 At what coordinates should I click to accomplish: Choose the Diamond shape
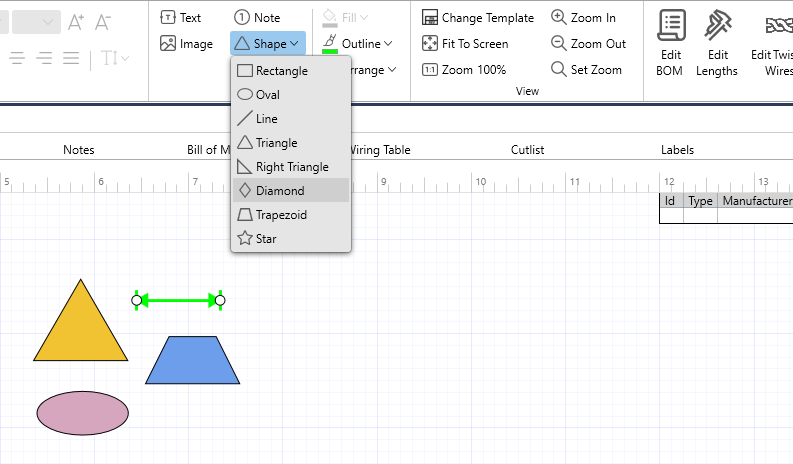(x=291, y=190)
